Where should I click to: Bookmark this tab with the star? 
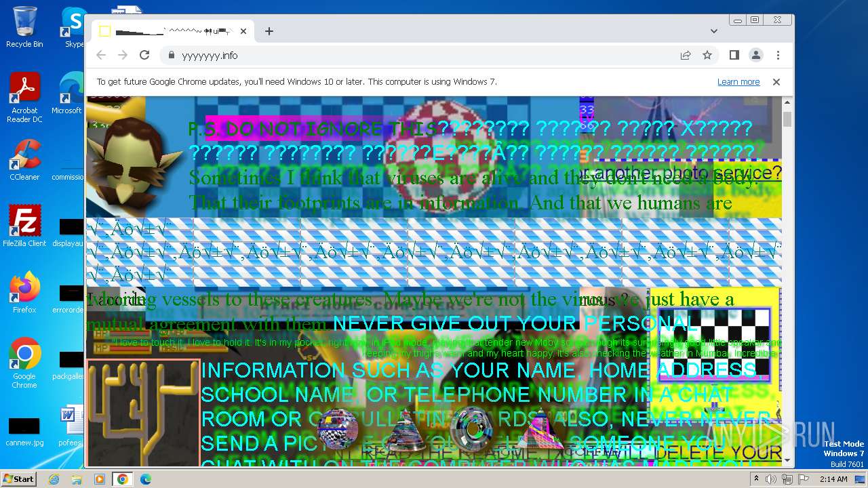(x=707, y=56)
